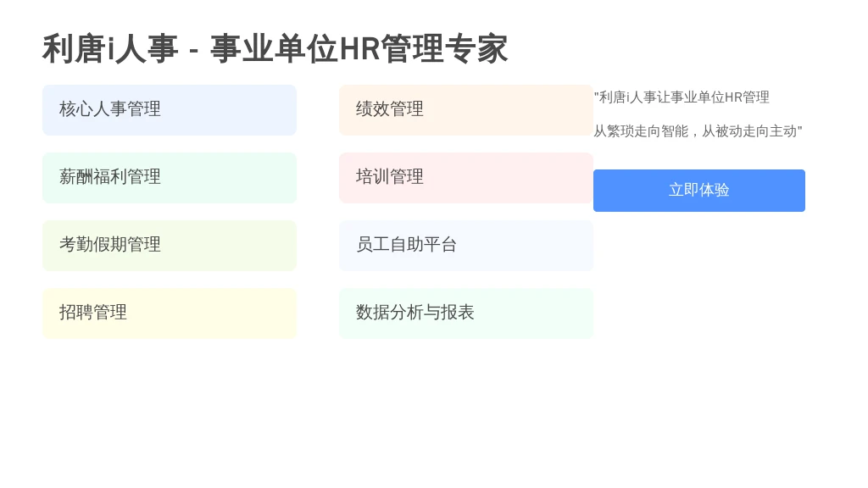The height and width of the screenshot is (488, 868).
Task: Click the 绩效管理 text label
Action: pos(390,109)
